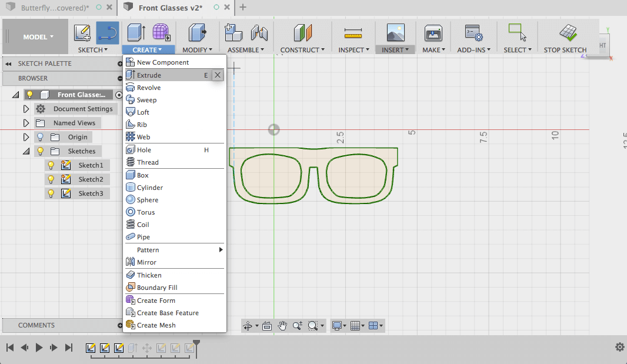Select the 3D Print icon under Make
Image resolution: width=627 pixels, height=364 pixels.
click(433, 32)
